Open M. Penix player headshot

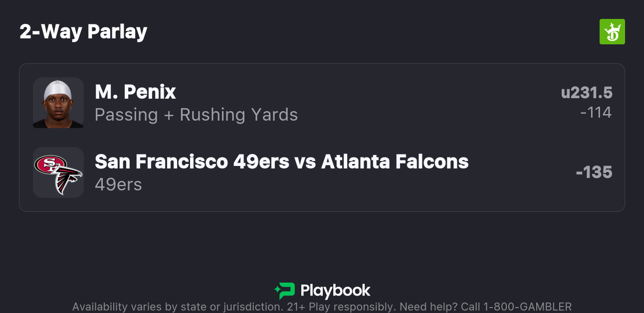point(58,103)
